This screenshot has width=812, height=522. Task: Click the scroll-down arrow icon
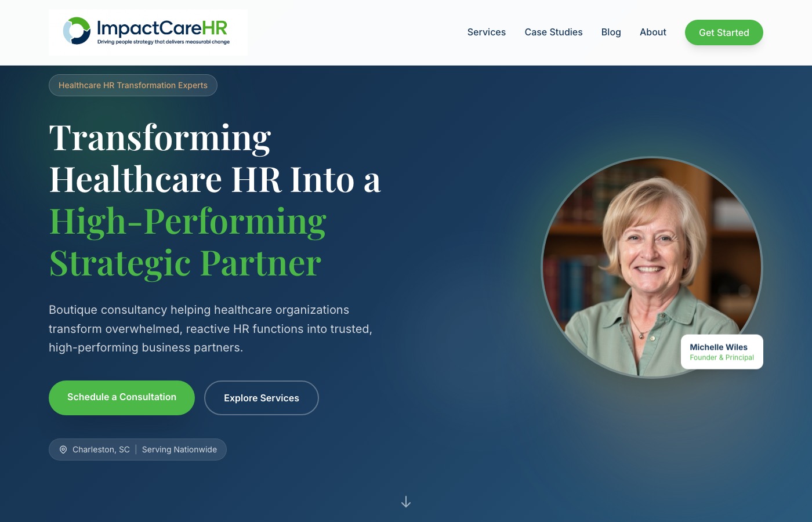[406, 502]
